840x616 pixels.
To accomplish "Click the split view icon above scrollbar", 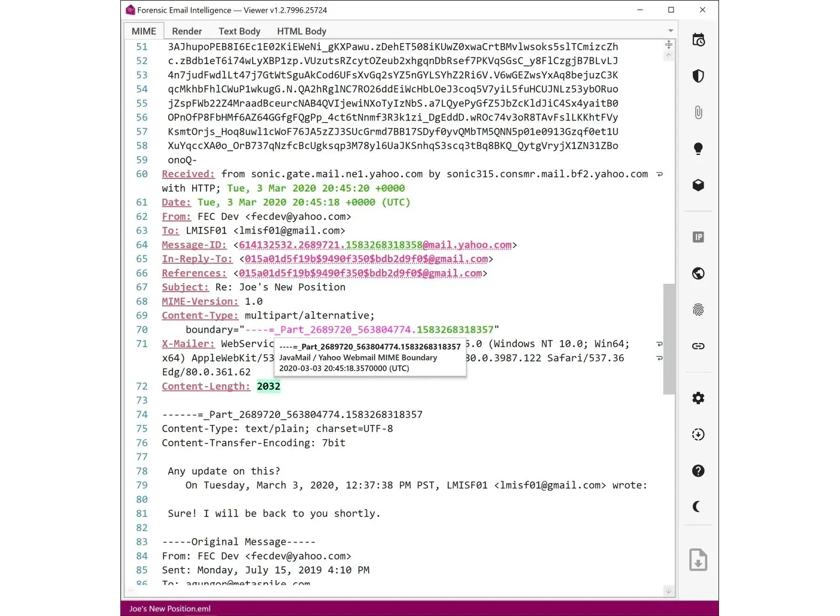I will tap(669, 45).
